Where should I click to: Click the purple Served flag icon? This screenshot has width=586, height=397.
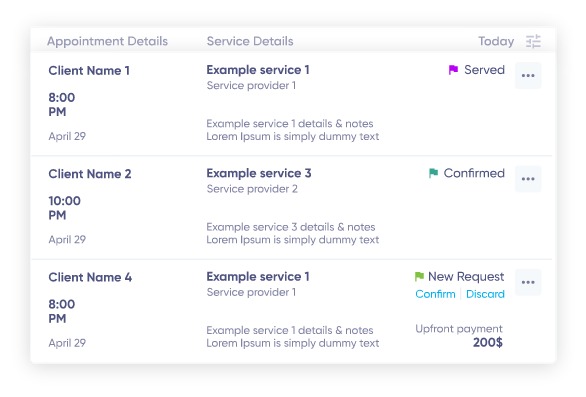pyautogui.click(x=453, y=70)
